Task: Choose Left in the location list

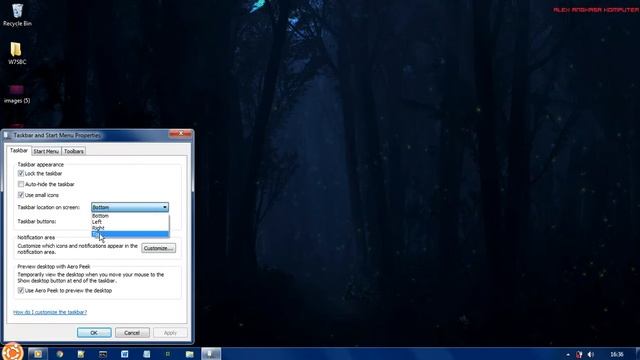Action: [x=130, y=222]
